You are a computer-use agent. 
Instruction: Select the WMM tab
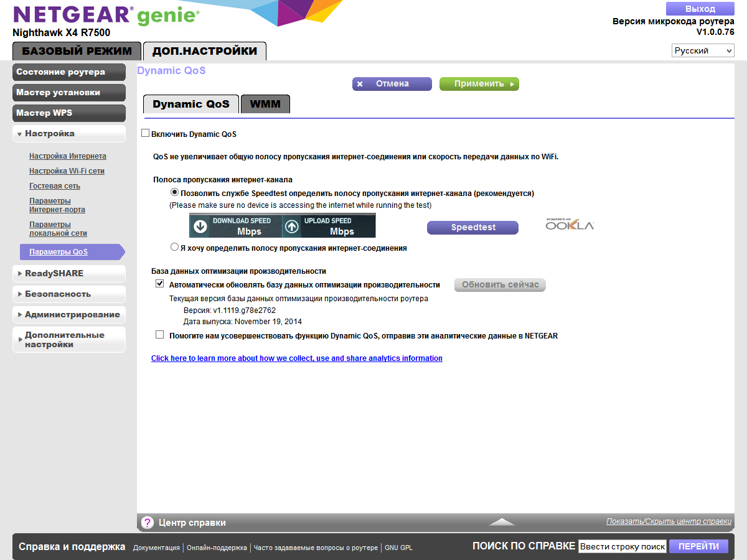pos(265,104)
